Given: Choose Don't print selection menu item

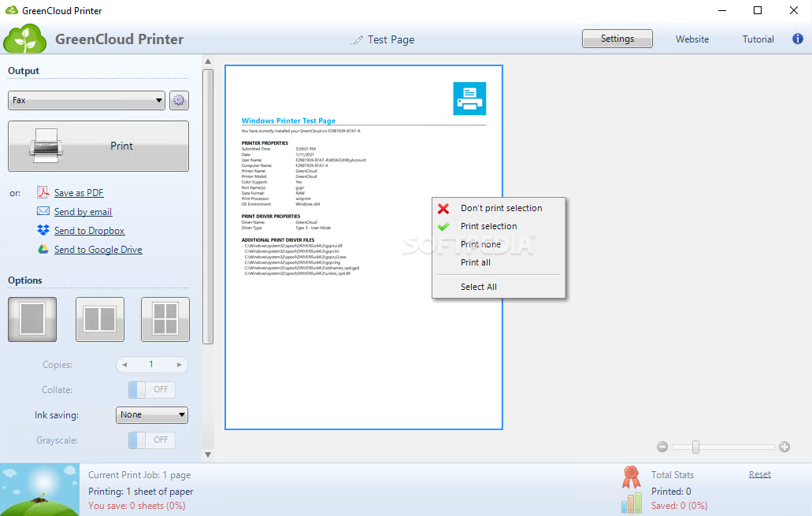Looking at the screenshot, I should pyautogui.click(x=499, y=208).
